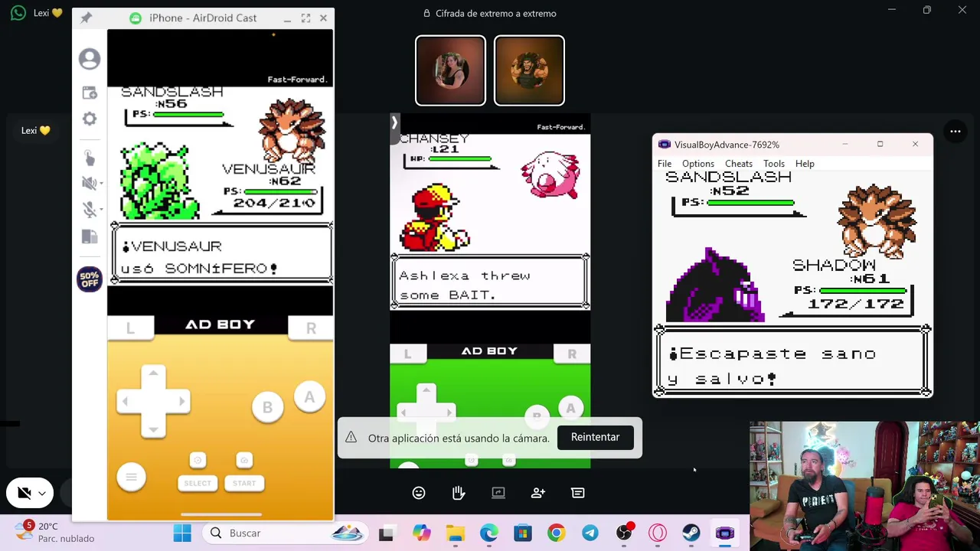
Task: Enable touch control hand icon in AirDroid
Action: pyautogui.click(x=90, y=158)
